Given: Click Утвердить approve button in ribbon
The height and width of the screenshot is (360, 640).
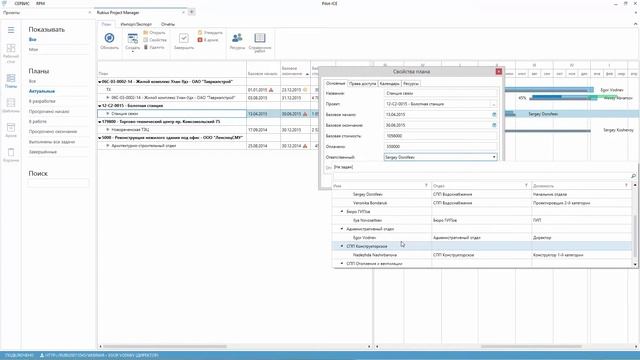Looking at the screenshot, I should click(x=210, y=33).
